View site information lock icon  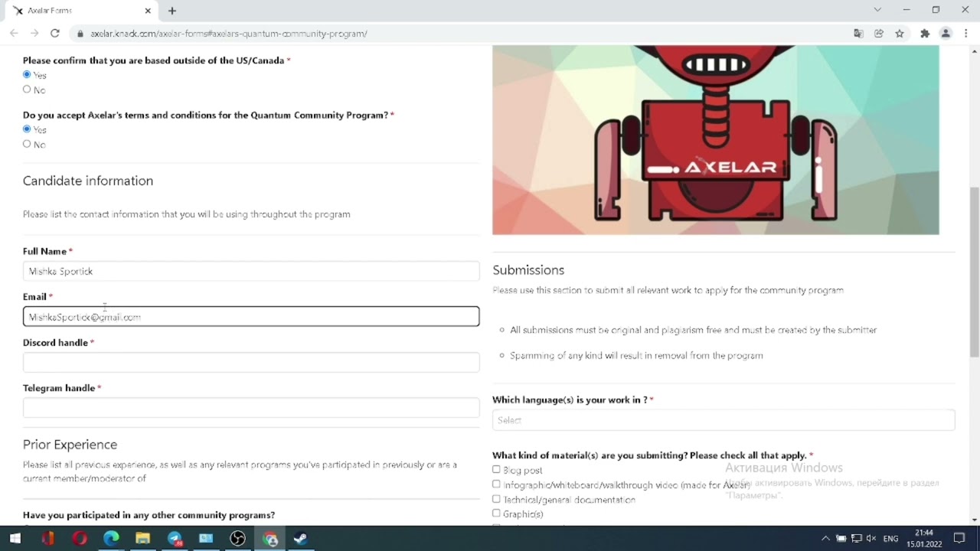tap(80, 34)
